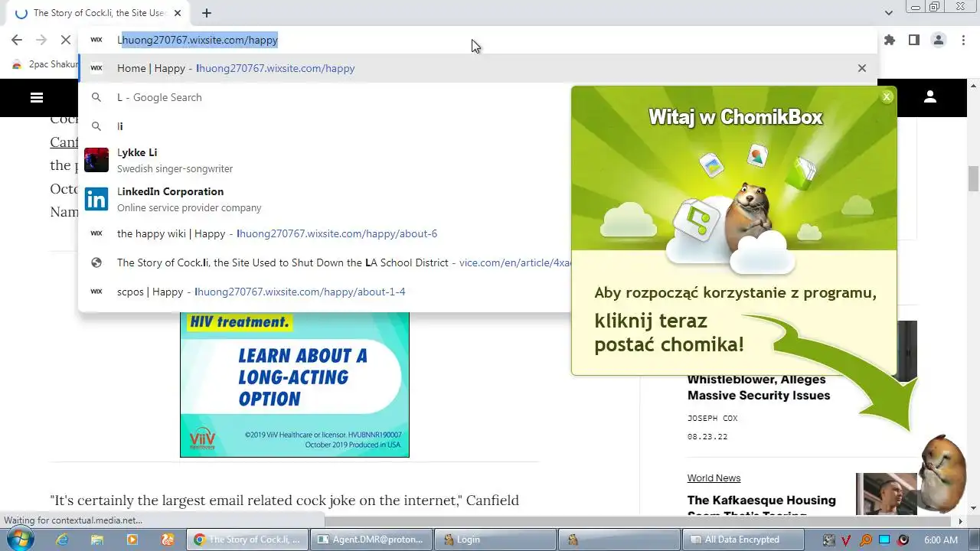
Task: Open the World News category link
Action: (714, 478)
